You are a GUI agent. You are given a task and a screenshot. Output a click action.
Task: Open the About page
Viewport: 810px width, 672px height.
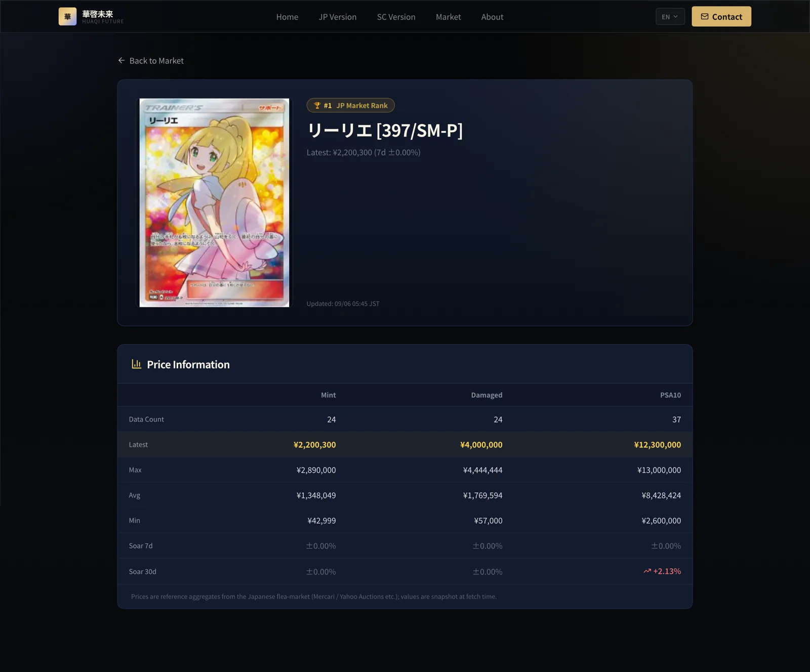click(x=492, y=17)
